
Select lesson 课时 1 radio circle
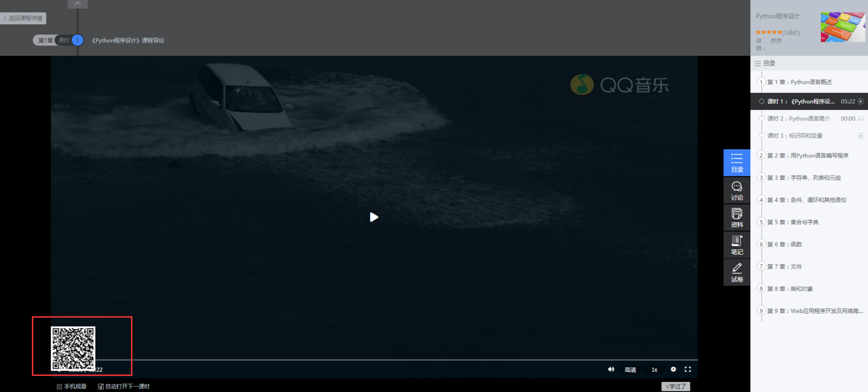pyautogui.click(x=762, y=101)
